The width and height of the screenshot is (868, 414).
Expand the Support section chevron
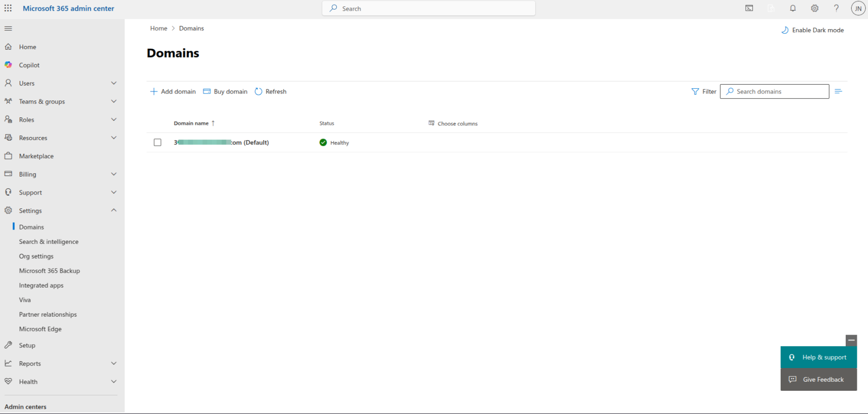114,192
